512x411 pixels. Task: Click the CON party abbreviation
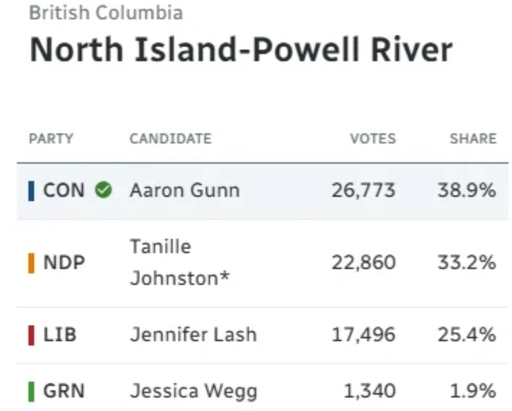point(64,191)
